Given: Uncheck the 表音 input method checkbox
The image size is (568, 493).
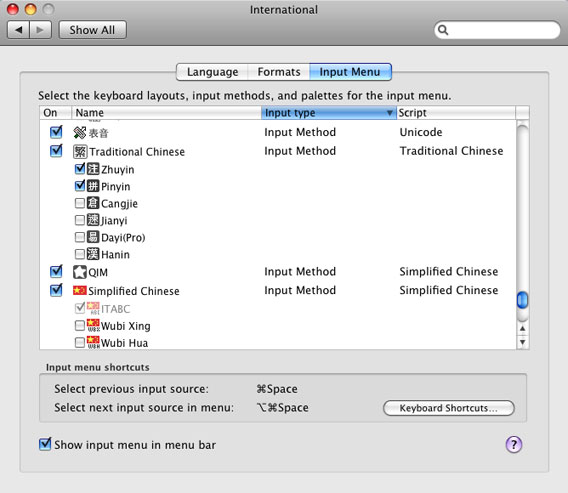Looking at the screenshot, I should [x=56, y=132].
